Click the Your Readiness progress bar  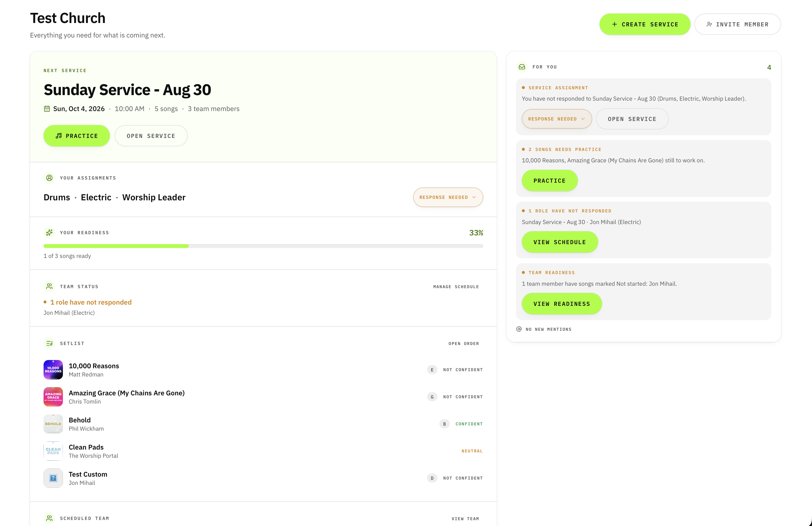[x=263, y=246]
